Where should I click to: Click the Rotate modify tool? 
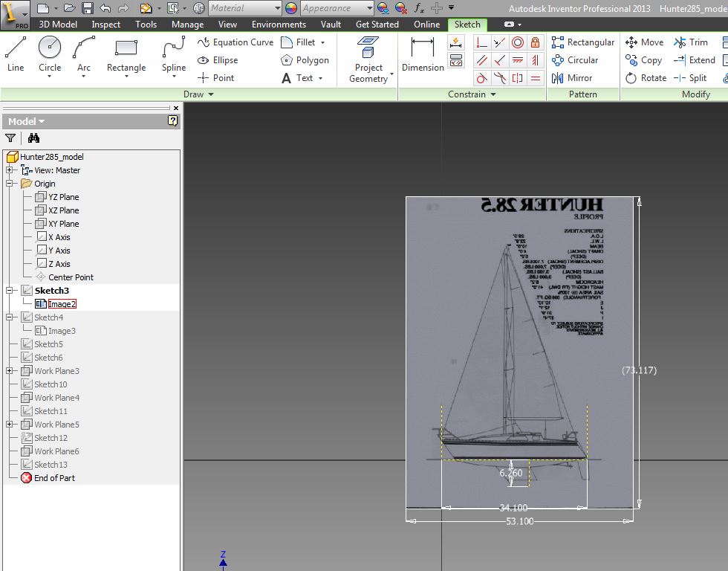[x=646, y=77]
